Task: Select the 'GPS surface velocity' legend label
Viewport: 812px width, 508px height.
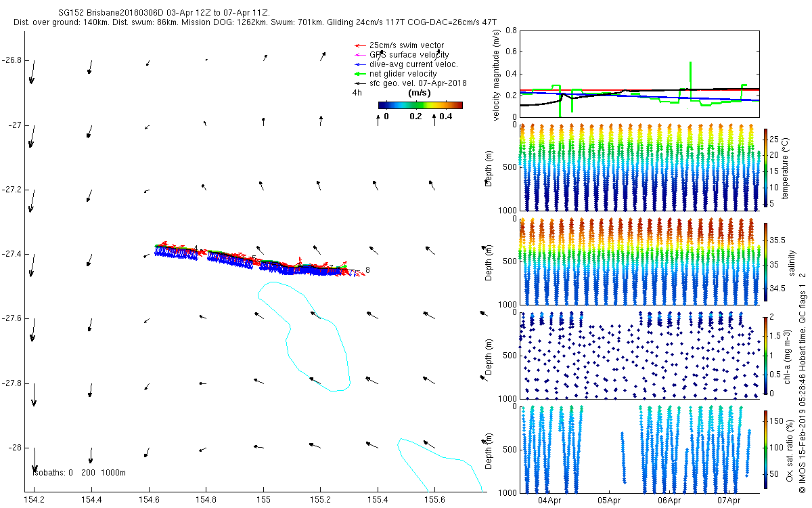Action: tap(409, 55)
